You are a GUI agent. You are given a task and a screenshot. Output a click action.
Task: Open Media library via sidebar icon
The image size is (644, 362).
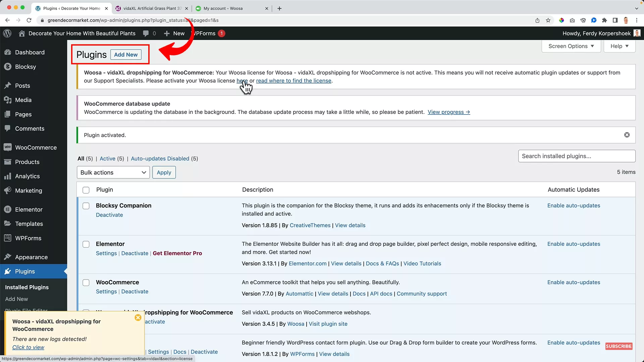[x=7, y=100]
